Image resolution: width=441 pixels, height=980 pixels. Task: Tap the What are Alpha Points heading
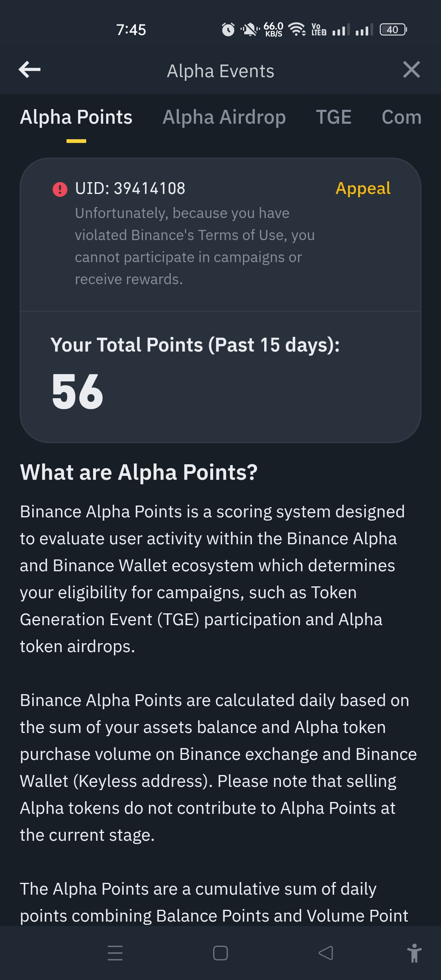click(x=139, y=472)
